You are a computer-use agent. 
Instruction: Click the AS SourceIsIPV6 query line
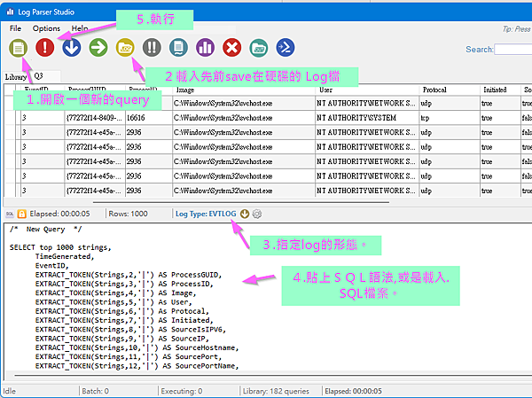[x=130, y=330]
